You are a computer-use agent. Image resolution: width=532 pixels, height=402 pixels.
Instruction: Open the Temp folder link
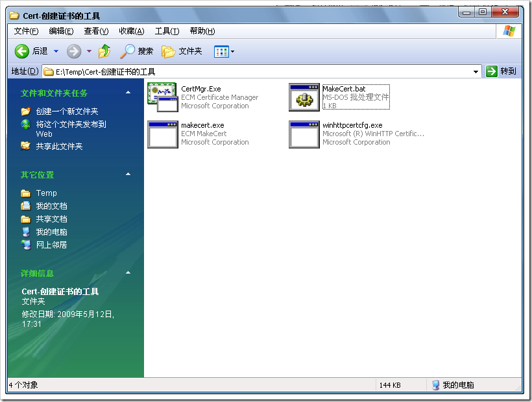click(x=47, y=193)
